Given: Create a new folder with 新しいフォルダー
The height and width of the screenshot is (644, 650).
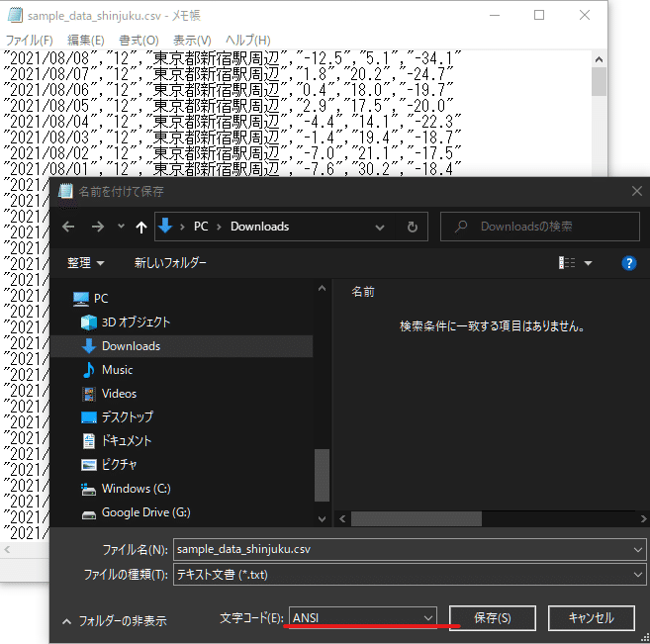Looking at the screenshot, I should [x=170, y=263].
